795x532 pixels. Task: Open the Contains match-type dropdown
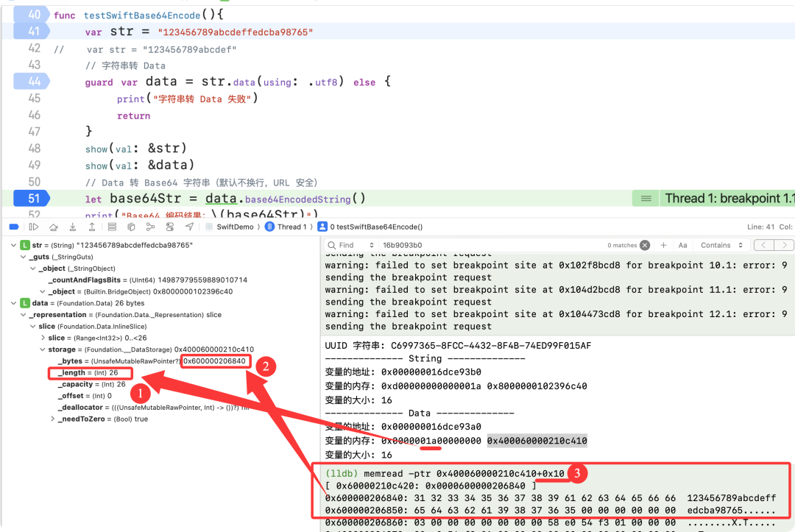[721, 245]
